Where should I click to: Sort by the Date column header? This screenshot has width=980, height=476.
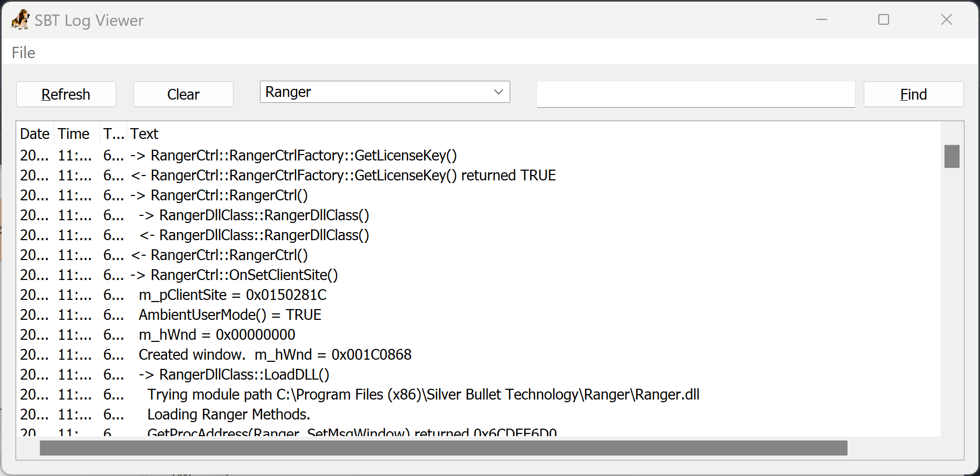(35, 134)
